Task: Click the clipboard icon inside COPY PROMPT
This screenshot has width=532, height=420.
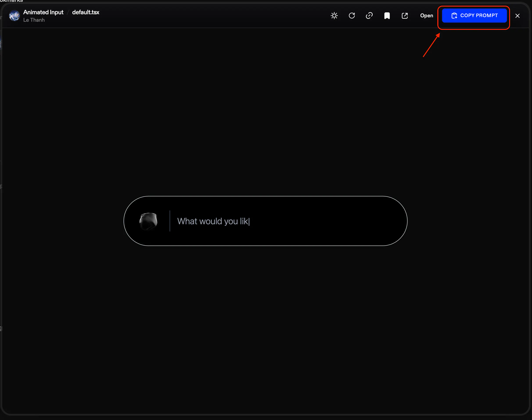Action: pos(454,16)
